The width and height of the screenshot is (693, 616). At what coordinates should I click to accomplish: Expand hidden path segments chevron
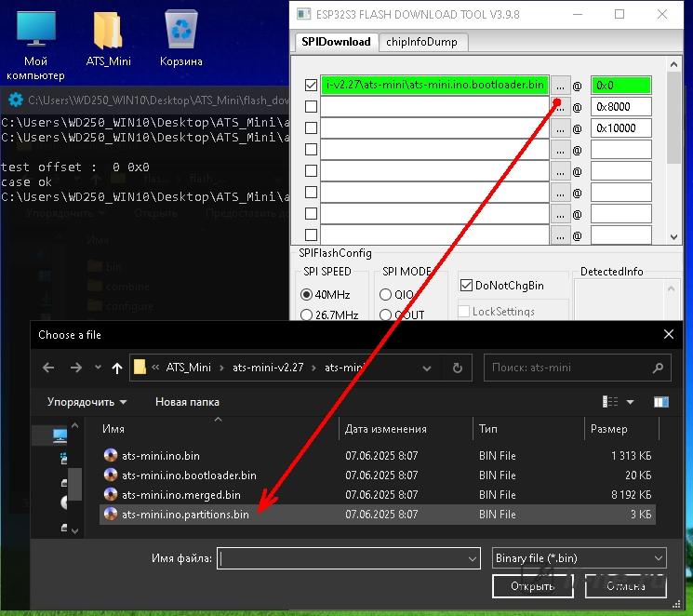155,367
